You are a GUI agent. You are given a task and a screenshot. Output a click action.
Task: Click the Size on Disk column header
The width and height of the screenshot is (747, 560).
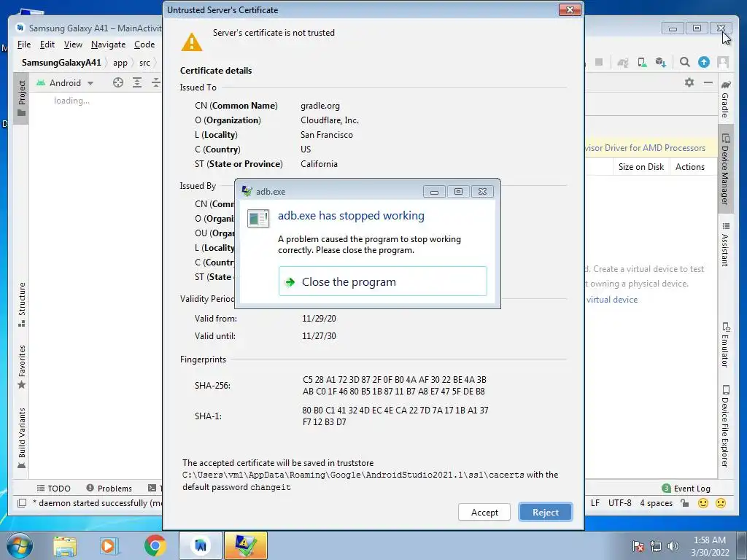640,167
